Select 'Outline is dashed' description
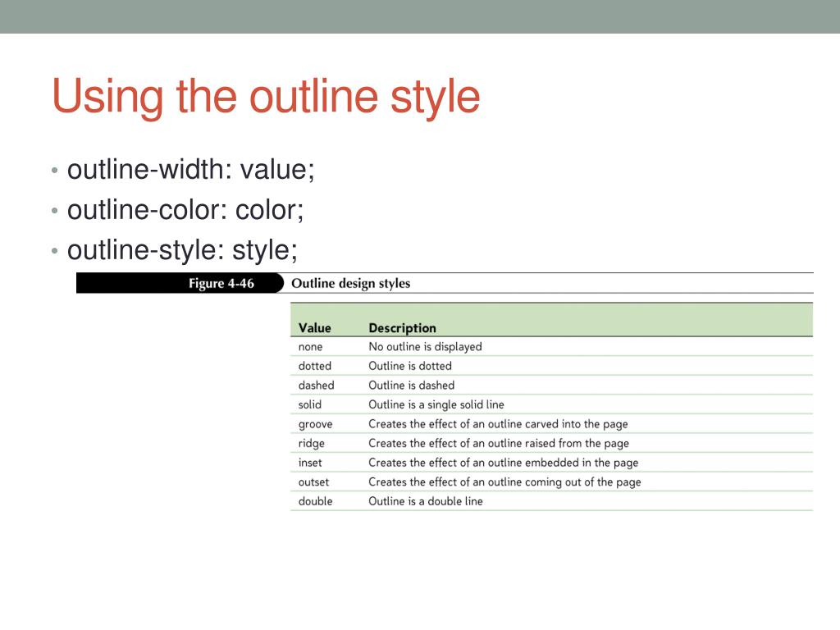Screen dimensions: 840x630 click(412, 386)
